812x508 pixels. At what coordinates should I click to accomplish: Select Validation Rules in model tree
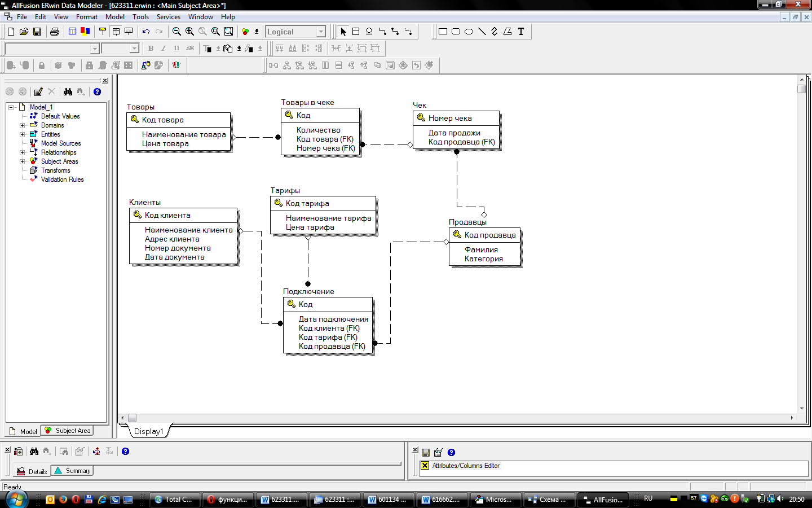coord(62,179)
